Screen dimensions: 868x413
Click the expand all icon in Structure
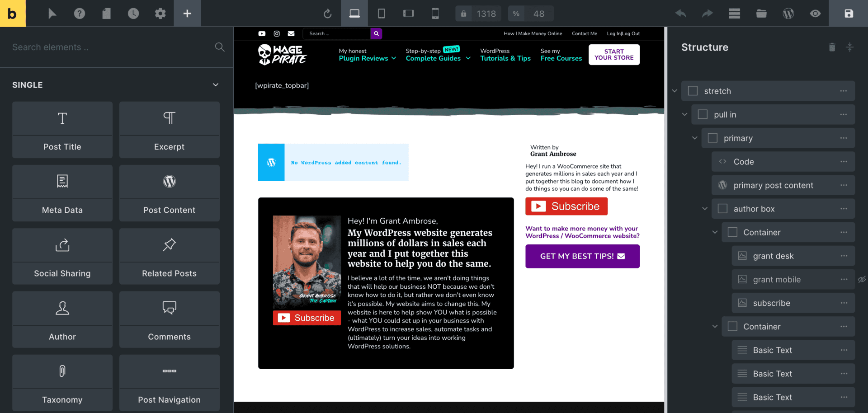pyautogui.click(x=849, y=47)
